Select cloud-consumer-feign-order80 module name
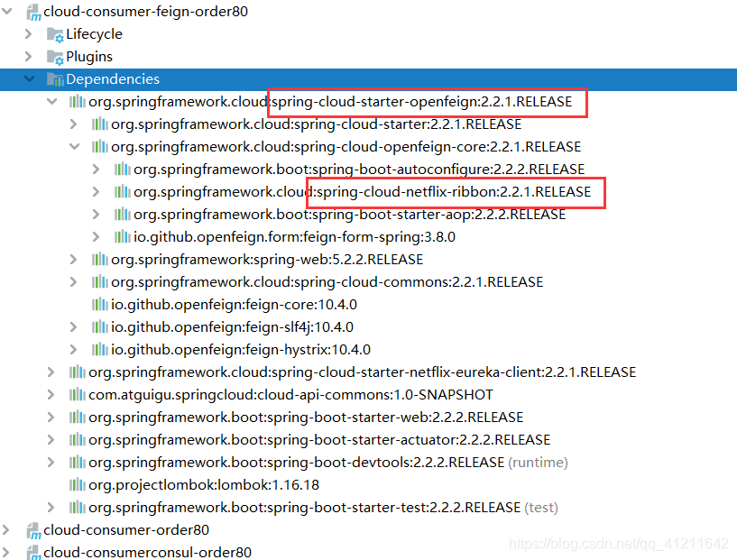Screen dimensions: 737x560 click(x=146, y=12)
